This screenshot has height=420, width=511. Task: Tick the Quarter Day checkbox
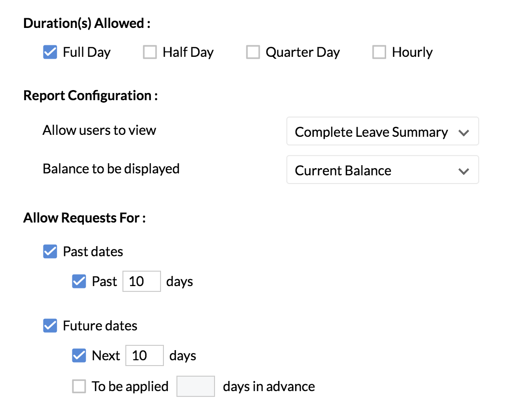pyautogui.click(x=253, y=52)
